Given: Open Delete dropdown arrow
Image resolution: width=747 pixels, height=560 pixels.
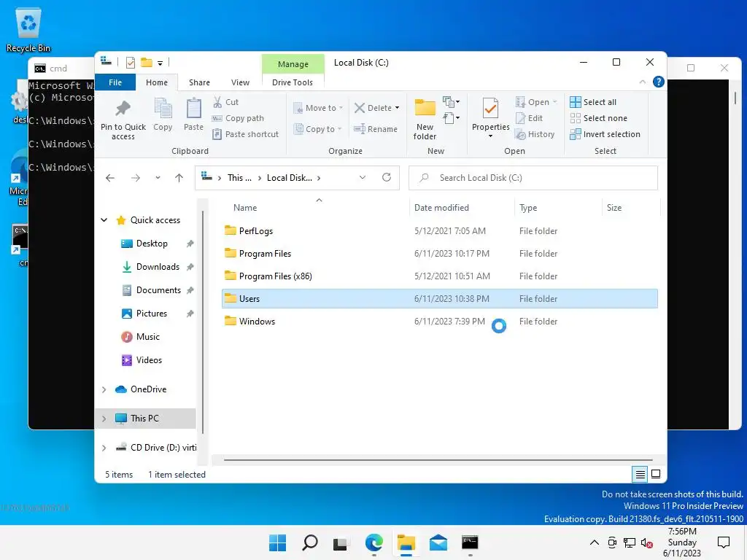Looking at the screenshot, I should [x=397, y=108].
